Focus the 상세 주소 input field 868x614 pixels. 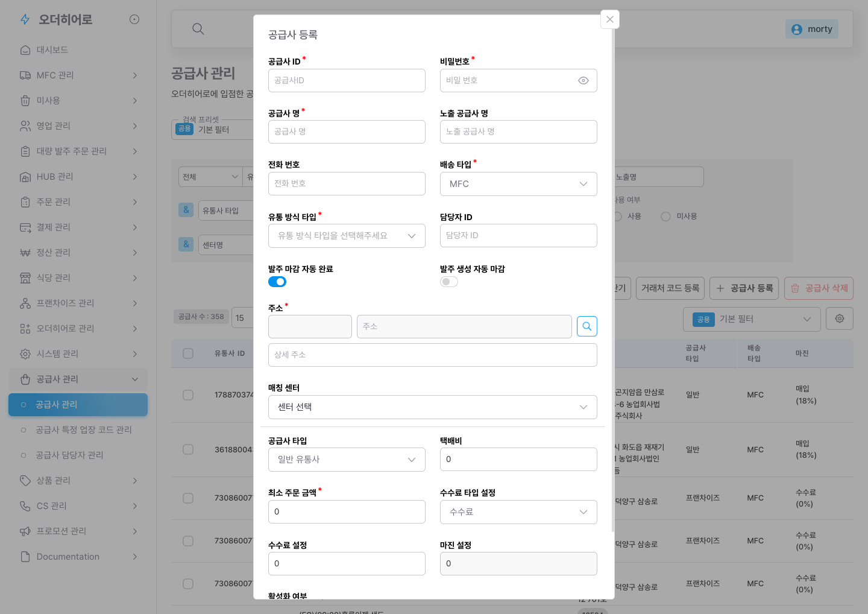433,355
